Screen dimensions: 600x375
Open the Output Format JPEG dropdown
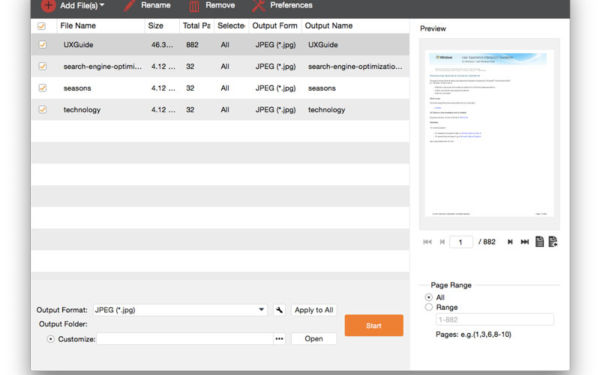coord(180,310)
